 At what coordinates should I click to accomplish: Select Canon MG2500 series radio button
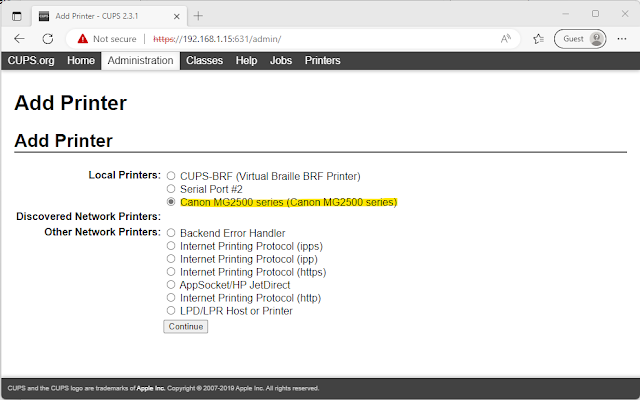(171, 202)
